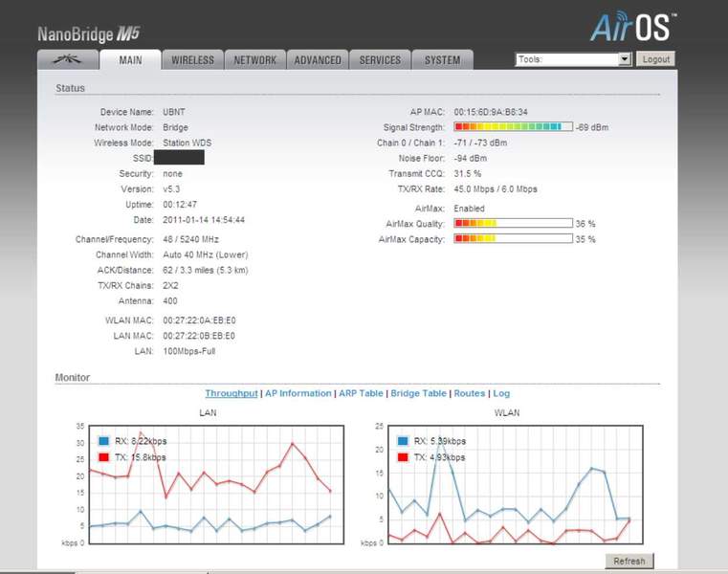Image resolution: width=728 pixels, height=574 pixels.
Task: Go to the SYSTEM tab
Action: [x=443, y=60]
